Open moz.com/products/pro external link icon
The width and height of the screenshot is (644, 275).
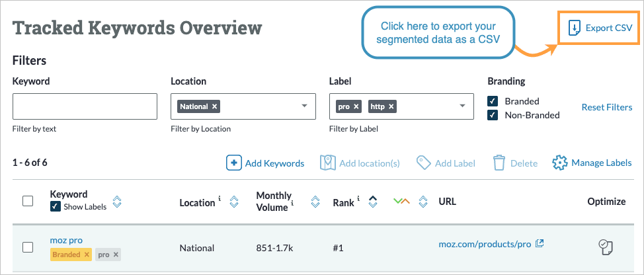tap(540, 243)
